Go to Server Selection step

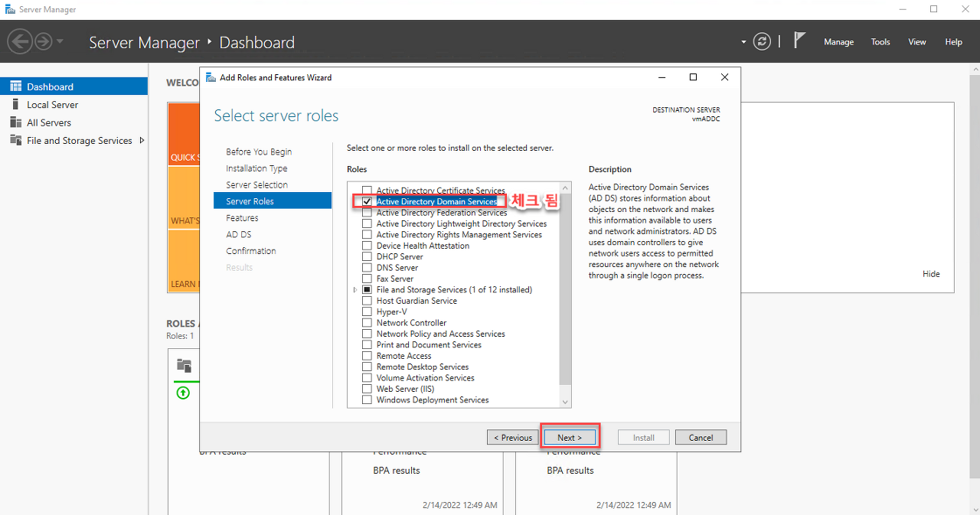click(x=256, y=185)
